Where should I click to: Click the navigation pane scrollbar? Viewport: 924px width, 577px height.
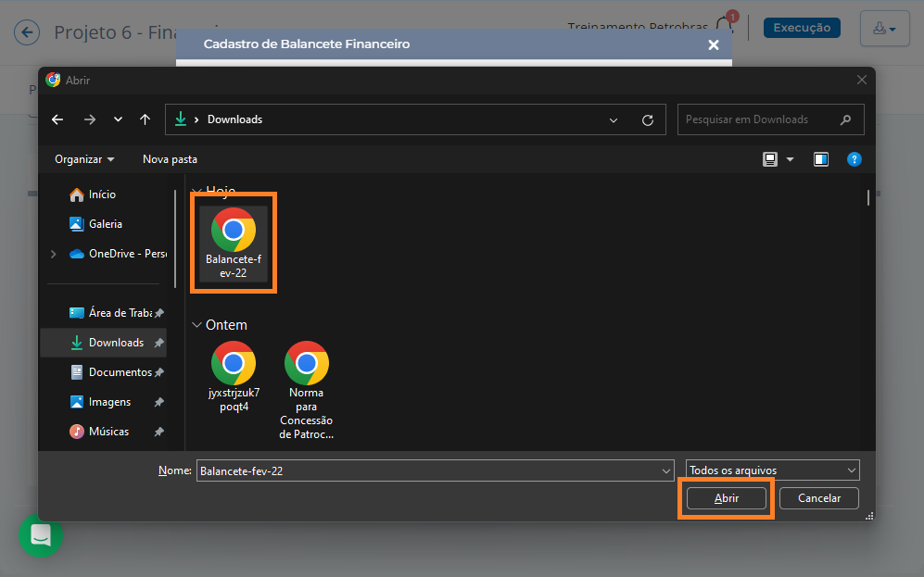coord(175,239)
